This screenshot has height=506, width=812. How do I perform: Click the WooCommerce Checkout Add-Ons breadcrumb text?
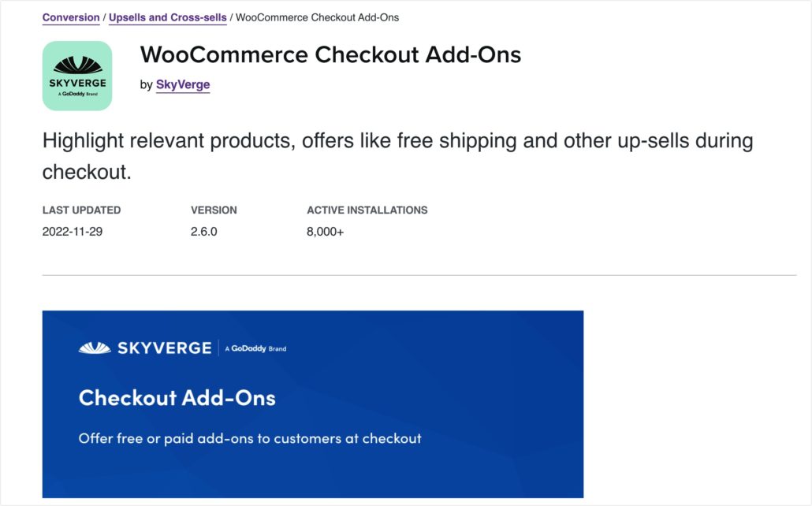pos(318,17)
